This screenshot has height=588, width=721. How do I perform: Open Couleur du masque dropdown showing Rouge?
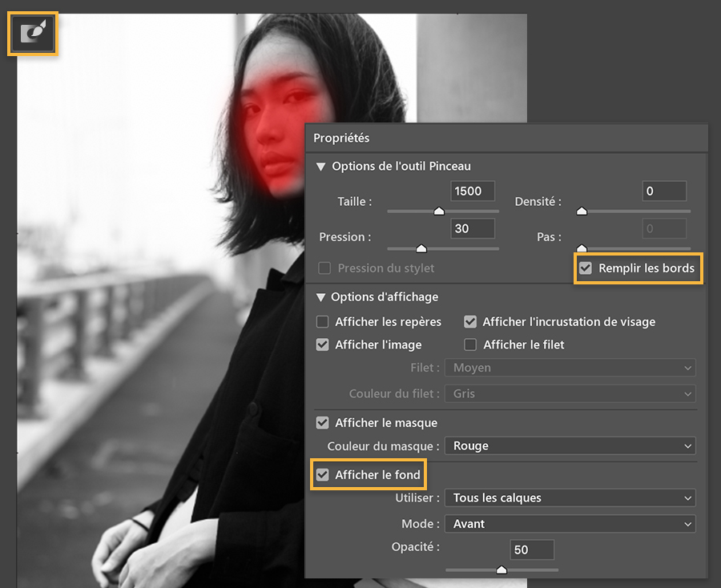[570, 446]
